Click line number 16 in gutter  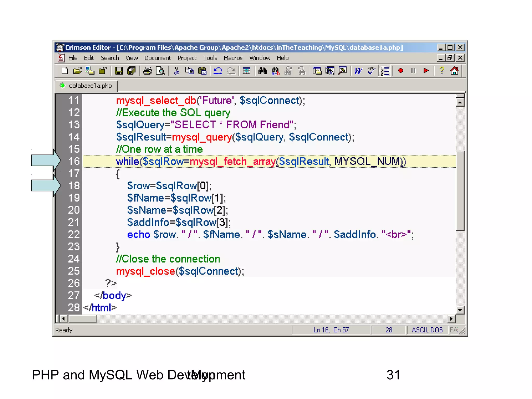click(74, 161)
